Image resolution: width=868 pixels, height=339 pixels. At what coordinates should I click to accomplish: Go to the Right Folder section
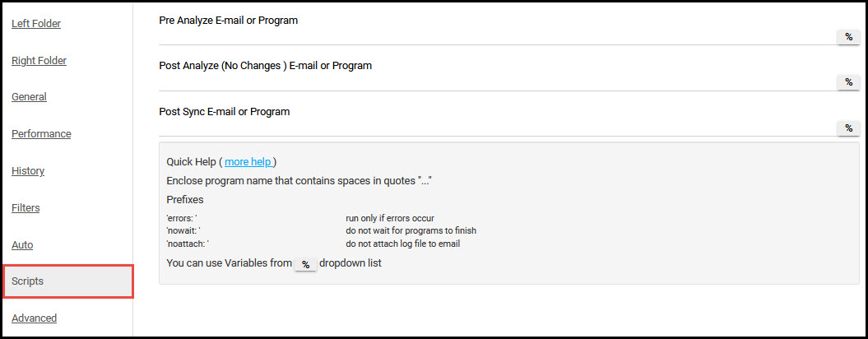39,60
